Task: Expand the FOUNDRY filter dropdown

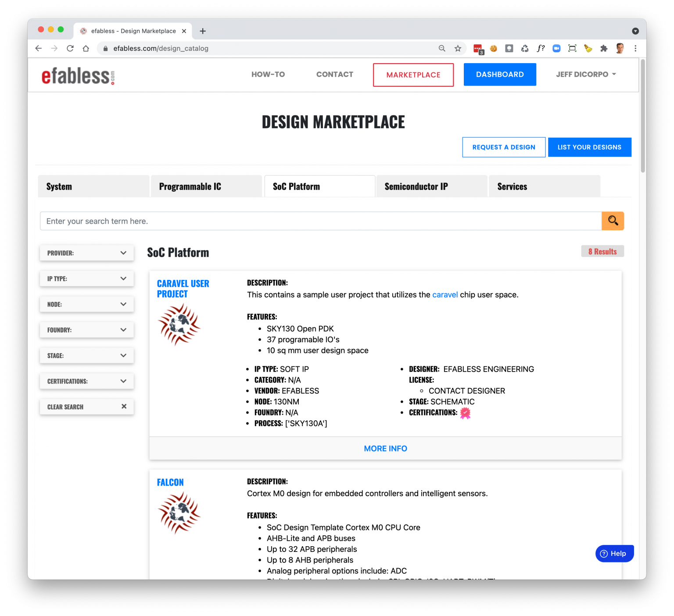Action: point(87,330)
